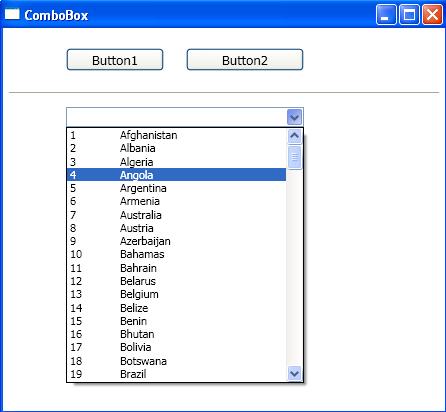Select Bahamas from the list
The height and width of the screenshot is (412, 446).
(176, 254)
